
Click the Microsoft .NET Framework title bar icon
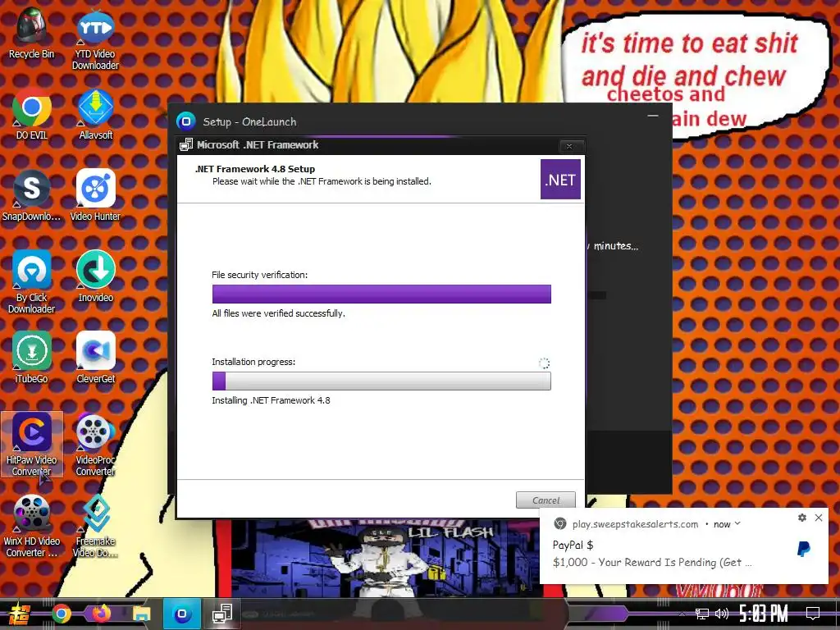(x=186, y=144)
